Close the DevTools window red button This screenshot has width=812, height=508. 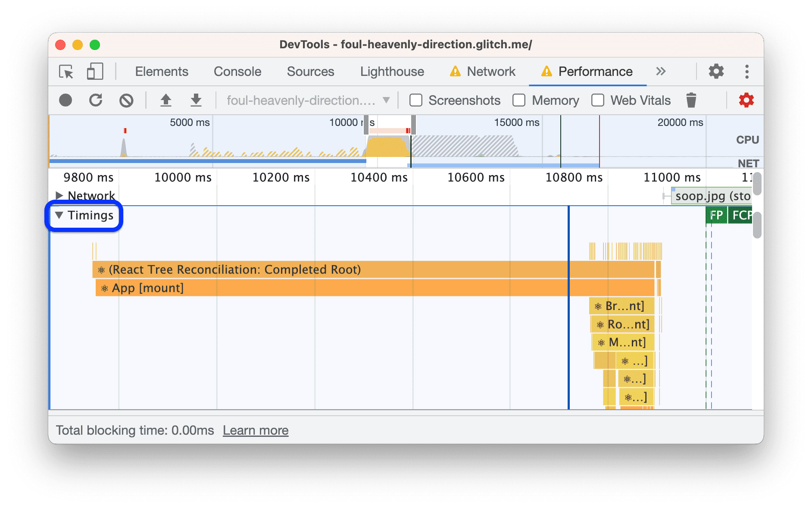point(60,45)
